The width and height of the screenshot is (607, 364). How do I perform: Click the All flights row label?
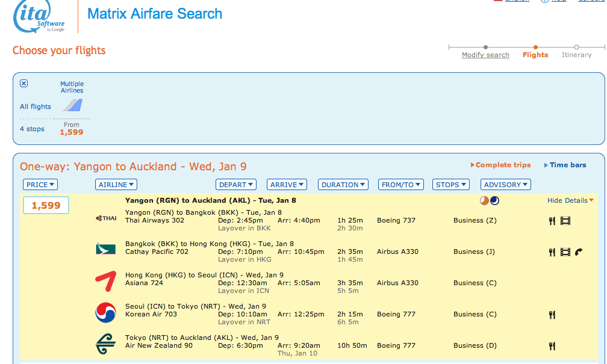tap(35, 106)
